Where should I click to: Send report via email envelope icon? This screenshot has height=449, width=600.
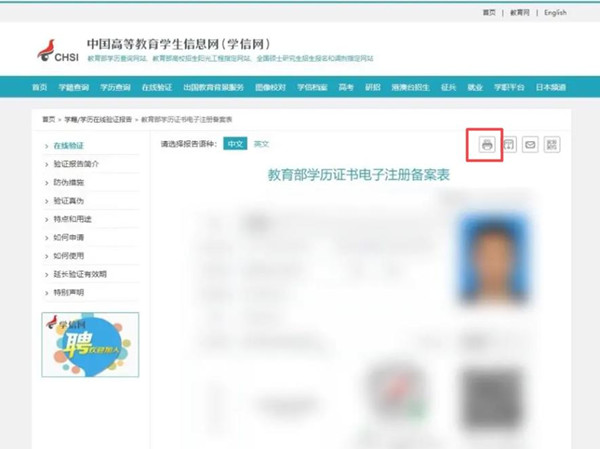(530, 145)
